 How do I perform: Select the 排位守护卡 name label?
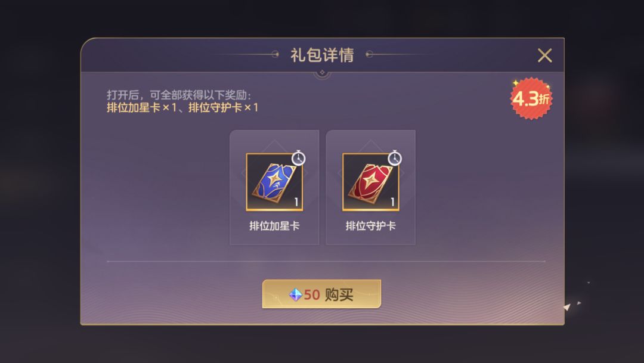(370, 226)
